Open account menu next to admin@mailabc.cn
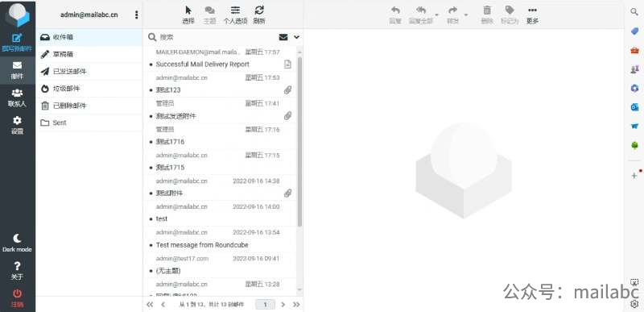644x312 pixels. coord(137,15)
